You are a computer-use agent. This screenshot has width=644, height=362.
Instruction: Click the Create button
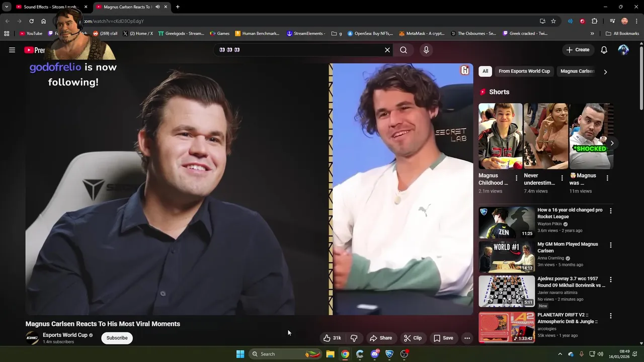click(x=578, y=50)
